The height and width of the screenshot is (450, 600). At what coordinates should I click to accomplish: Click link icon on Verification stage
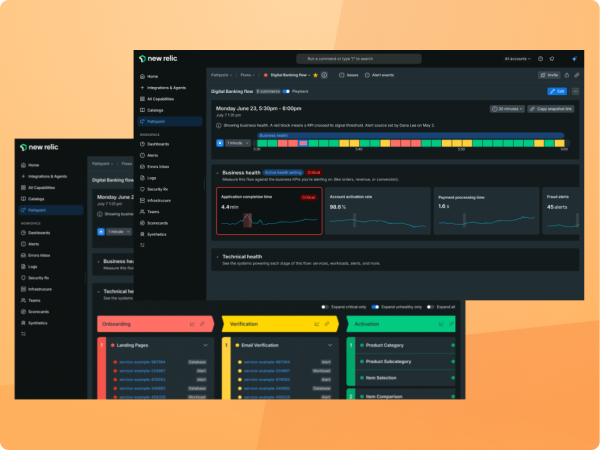click(x=327, y=324)
